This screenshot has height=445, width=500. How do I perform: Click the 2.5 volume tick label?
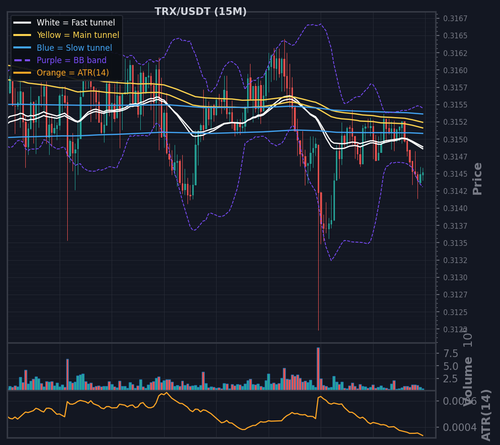[450, 379]
